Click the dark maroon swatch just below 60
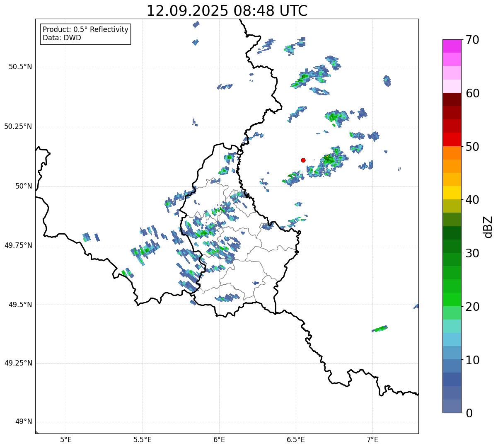 click(x=452, y=99)
